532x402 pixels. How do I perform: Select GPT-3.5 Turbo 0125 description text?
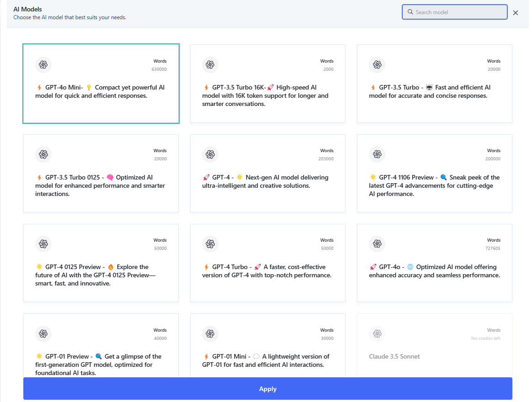100,185
